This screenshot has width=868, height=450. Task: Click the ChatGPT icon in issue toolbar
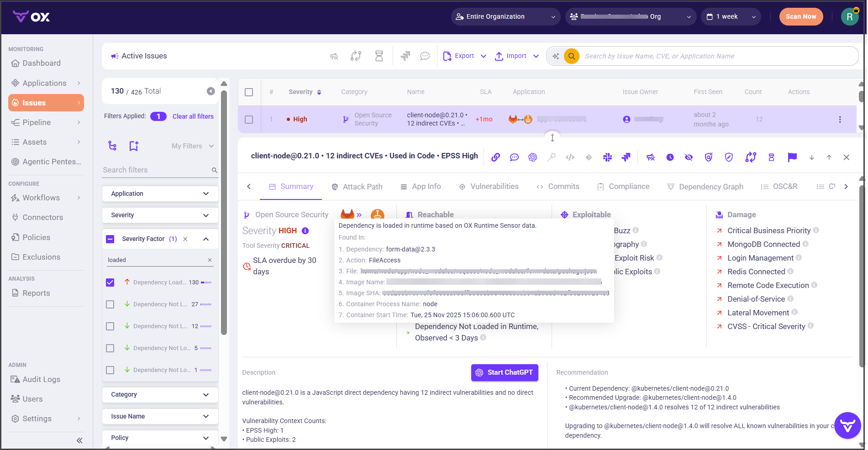pos(532,157)
